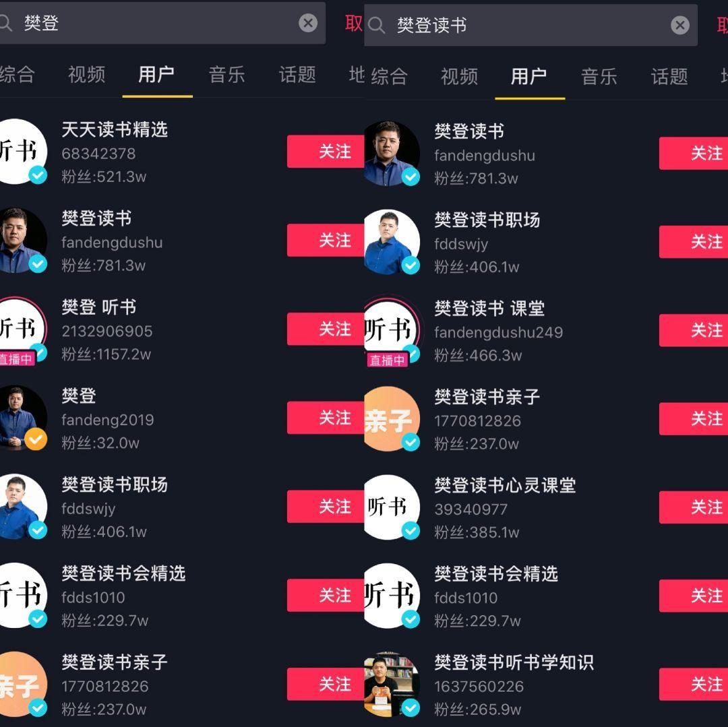Clear the 樊登 search text
728x727 pixels.
(x=308, y=23)
